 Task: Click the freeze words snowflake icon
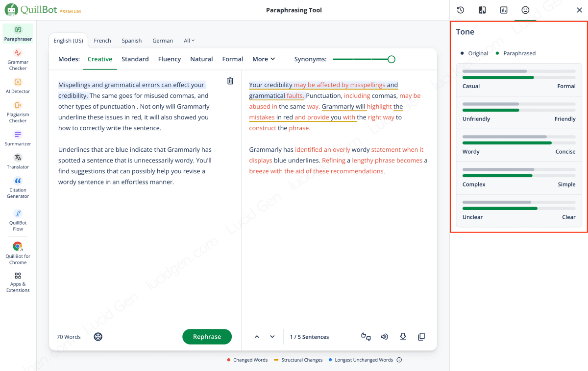click(98, 337)
